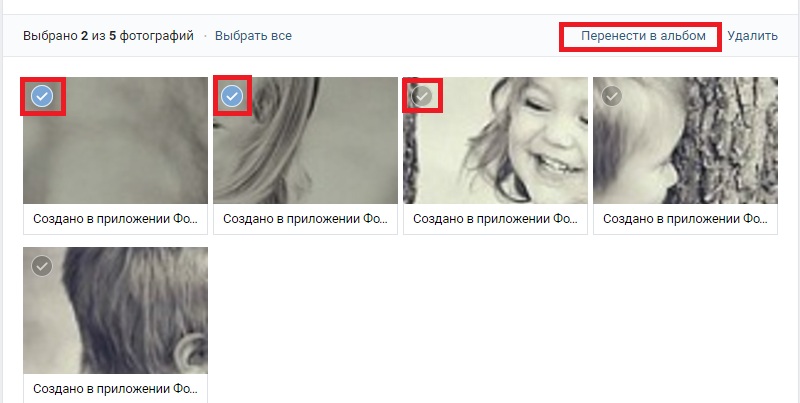Image resolution: width=800 pixels, height=403 pixels.
Task: Deselect the first photo's blue checkmark
Action: tap(42, 96)
